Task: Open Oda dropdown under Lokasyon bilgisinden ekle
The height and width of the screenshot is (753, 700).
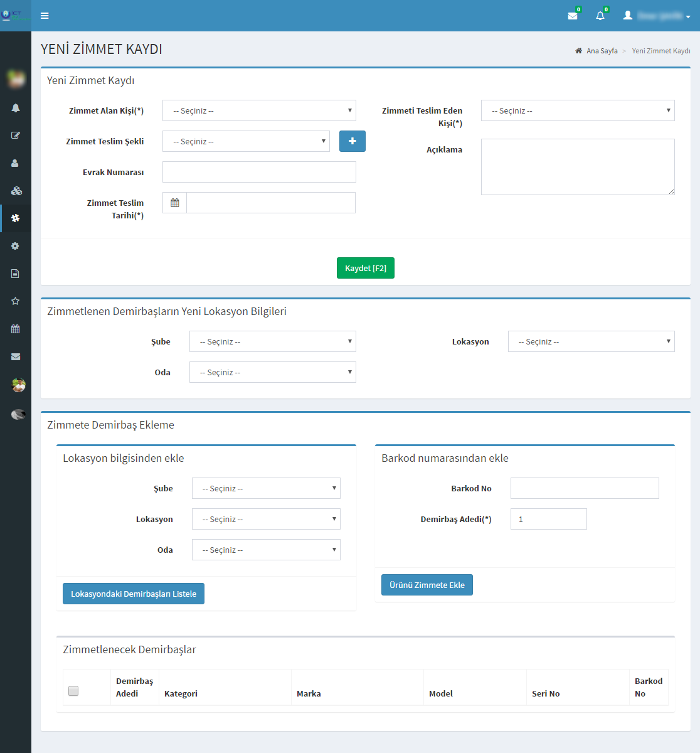Action: tap(266, 550)
